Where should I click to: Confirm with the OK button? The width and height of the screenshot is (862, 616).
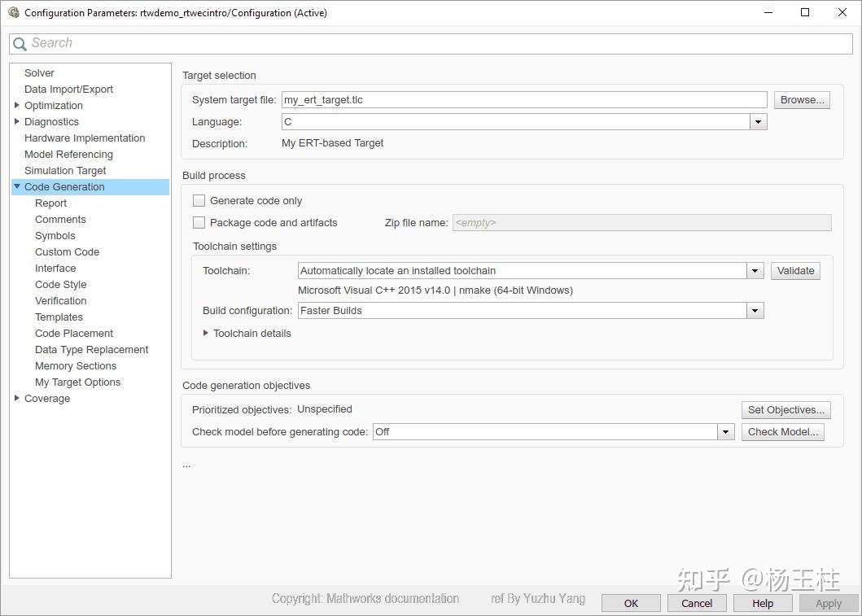pos(631,603)
